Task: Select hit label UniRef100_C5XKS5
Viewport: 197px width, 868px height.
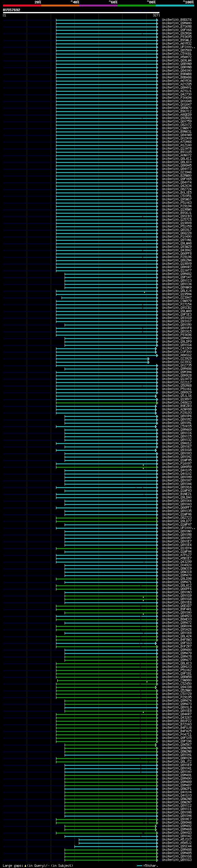Action: coord(177,426)
